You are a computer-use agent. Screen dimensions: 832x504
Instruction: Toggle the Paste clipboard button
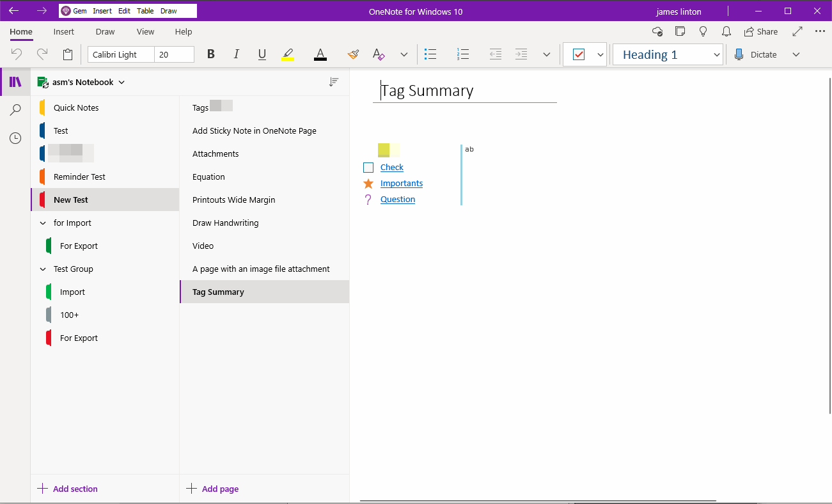(68, 54)
